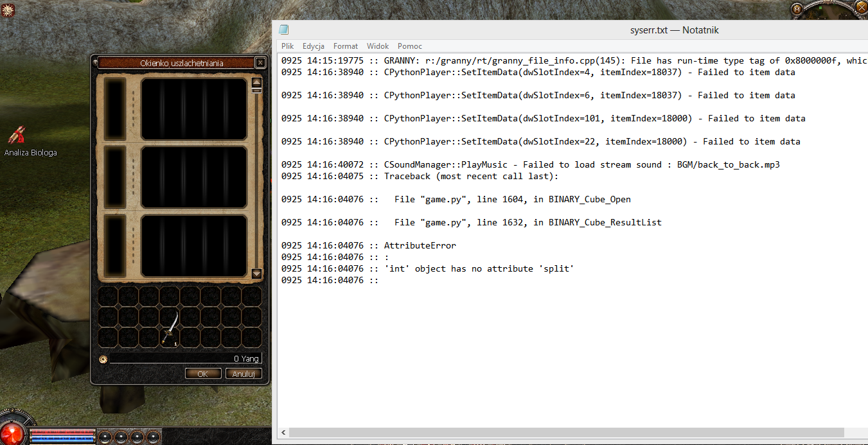Click the Traceback (most recent call last) line
Viewport: 868px width, 445px height.
pos(420,176)
